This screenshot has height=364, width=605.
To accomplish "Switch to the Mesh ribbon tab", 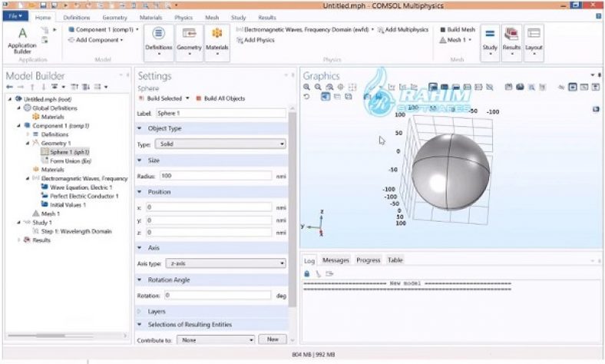I will point(210,16).
